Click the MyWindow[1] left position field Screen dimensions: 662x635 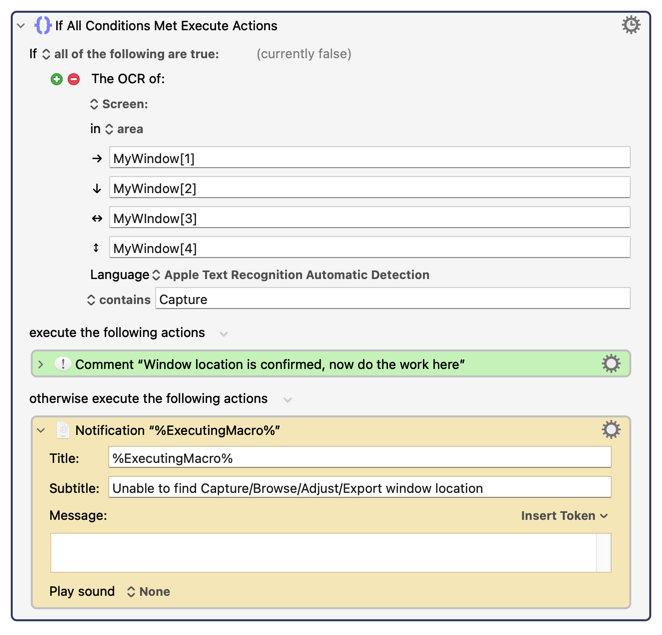370,157
